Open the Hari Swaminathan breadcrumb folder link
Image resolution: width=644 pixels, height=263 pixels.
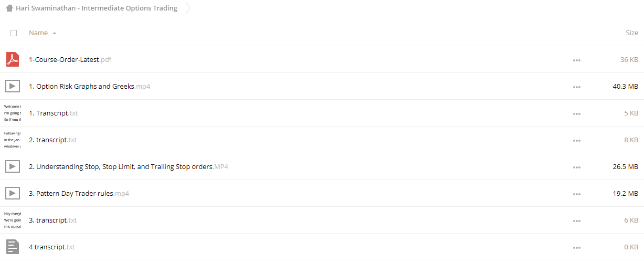click(x=97, y=8)
